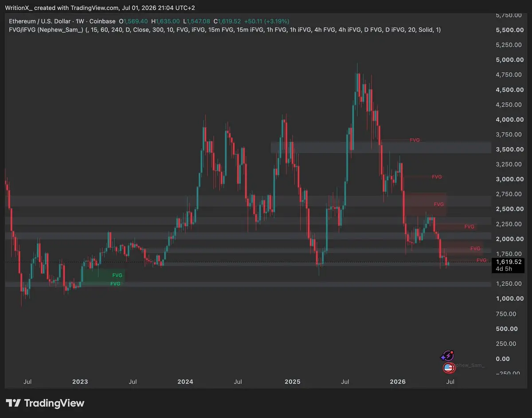Click the 4d 5h bar countdown

(505, 269)
